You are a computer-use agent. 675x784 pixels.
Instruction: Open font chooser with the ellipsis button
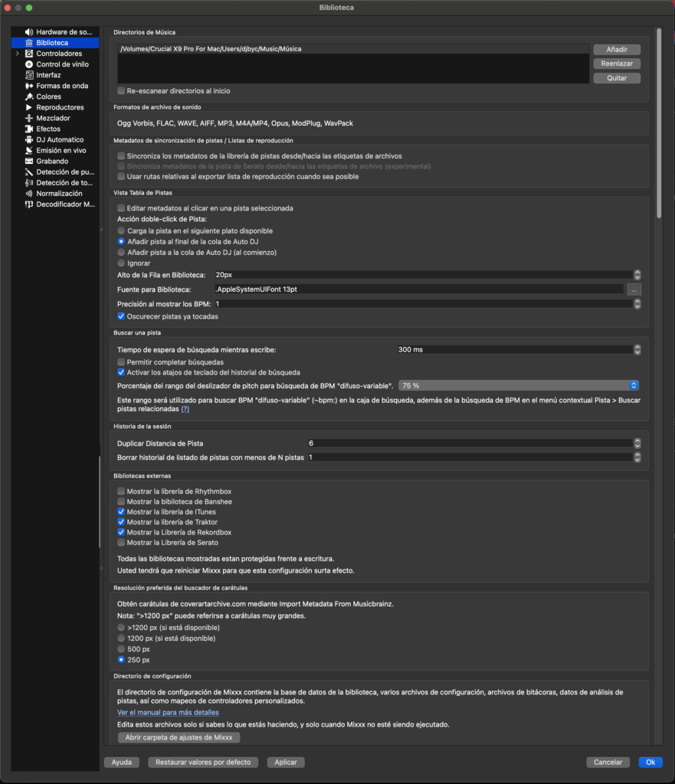pos(634,289)
